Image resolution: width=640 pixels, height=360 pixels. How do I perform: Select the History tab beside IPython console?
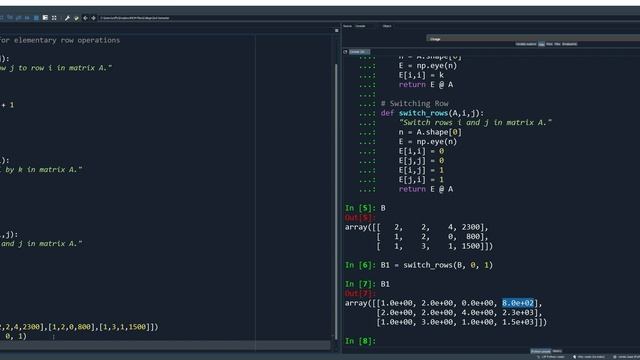(x=557, y=351)
